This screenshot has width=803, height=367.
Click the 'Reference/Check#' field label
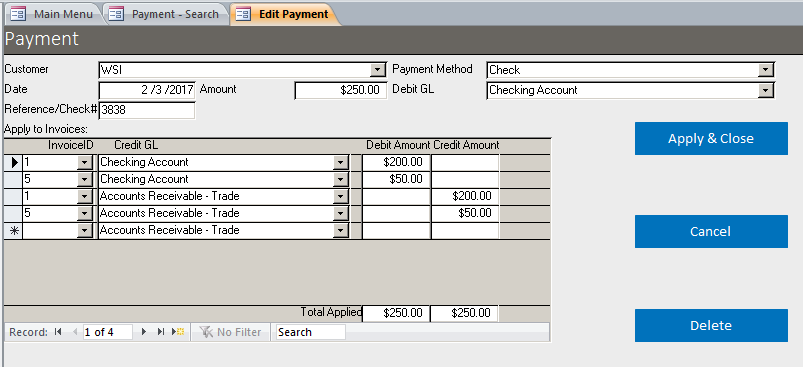click(x=51, y=109)
